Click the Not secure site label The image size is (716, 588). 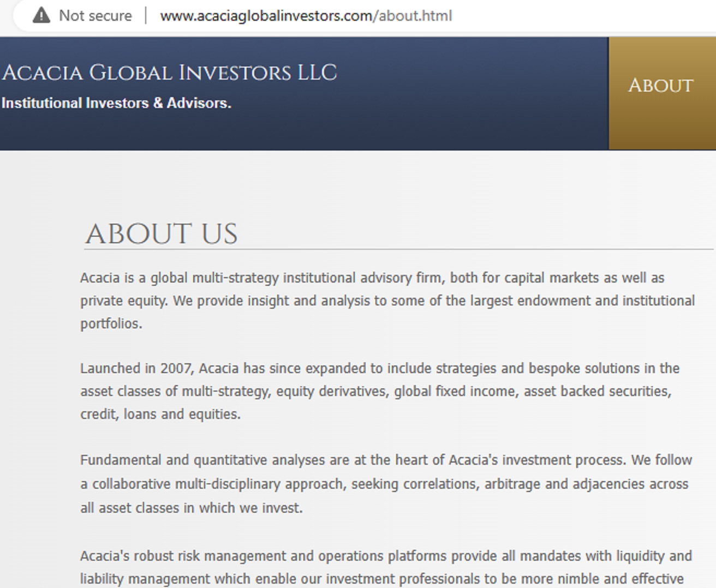point(95,16)
